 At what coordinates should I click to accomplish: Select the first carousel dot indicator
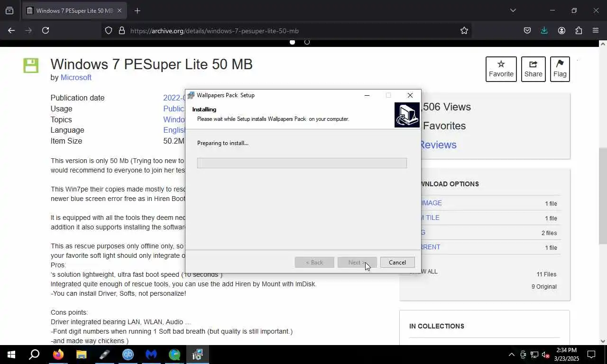pyautogui.click(x=292, y=42)
